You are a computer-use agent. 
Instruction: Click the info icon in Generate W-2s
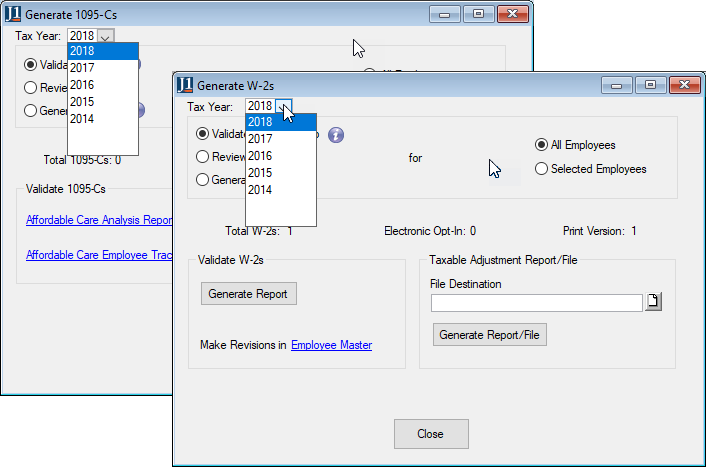pyautogui.click(x=336, y=135)
